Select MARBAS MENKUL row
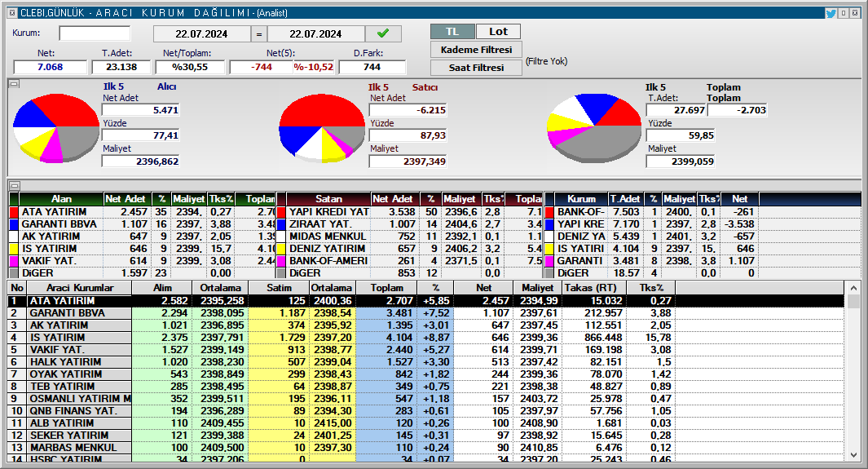This screenshot has height=469, width=868. click(x=426, y=447)
